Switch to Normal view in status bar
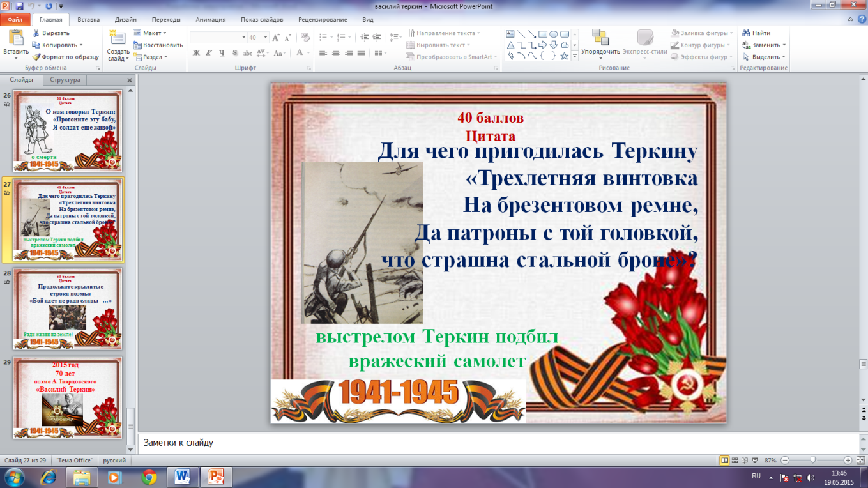Viewport: 868px width, 488px height. [725, 460]
